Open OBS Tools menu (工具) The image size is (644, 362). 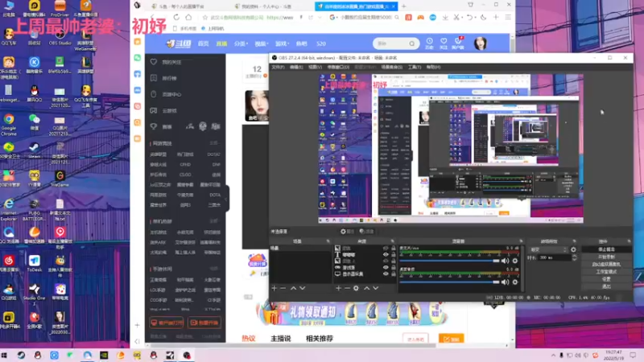tap(415, 67)
